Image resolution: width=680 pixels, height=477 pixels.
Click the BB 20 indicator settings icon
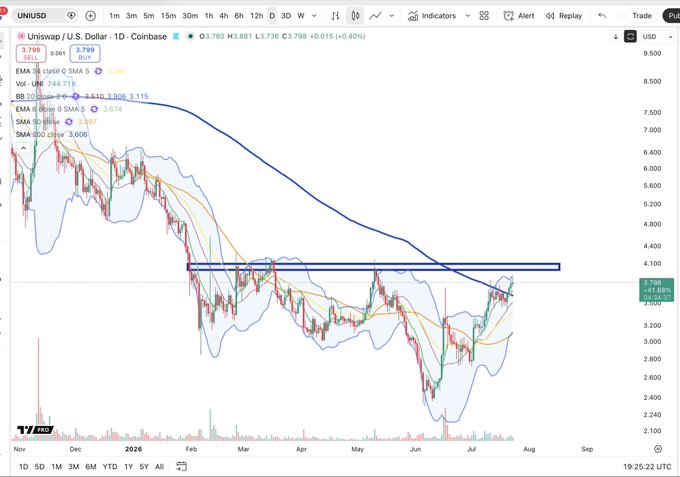click(x=75, y=96)
